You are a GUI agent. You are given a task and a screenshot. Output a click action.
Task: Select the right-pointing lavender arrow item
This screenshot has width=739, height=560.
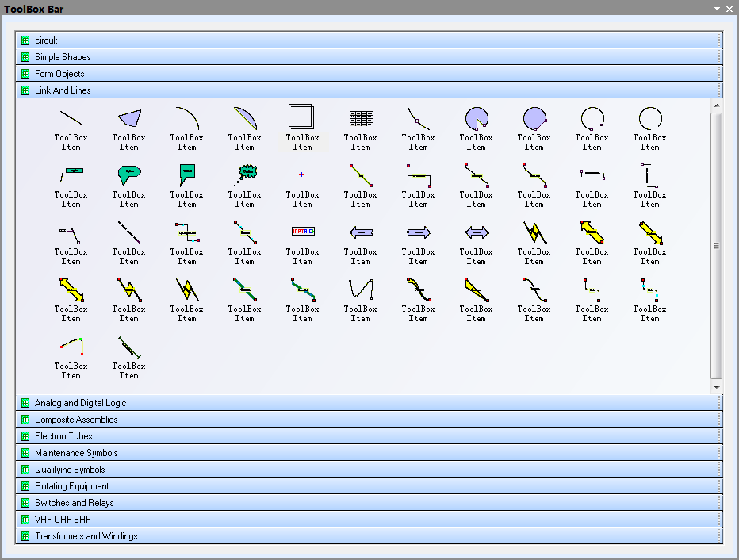(418, 232)
